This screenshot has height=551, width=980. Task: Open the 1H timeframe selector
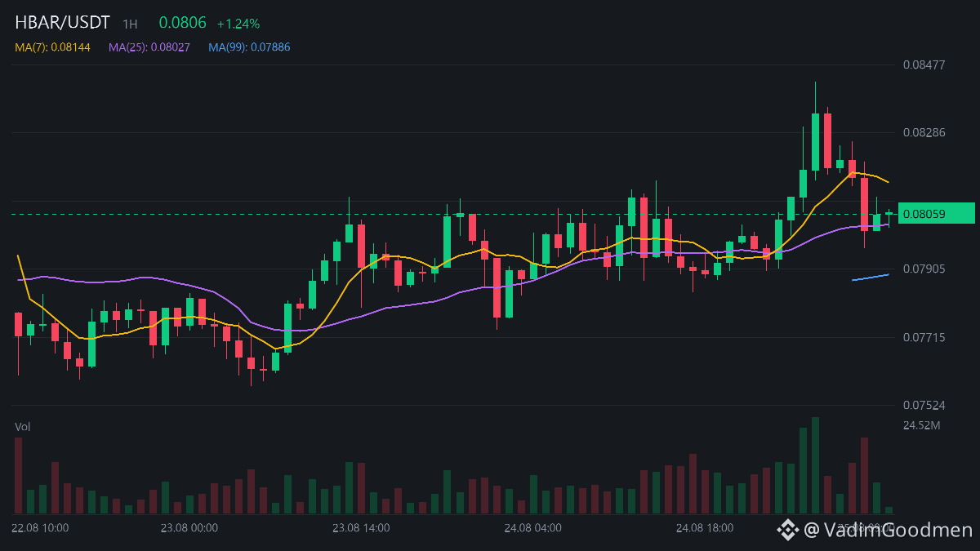[130, 24]
